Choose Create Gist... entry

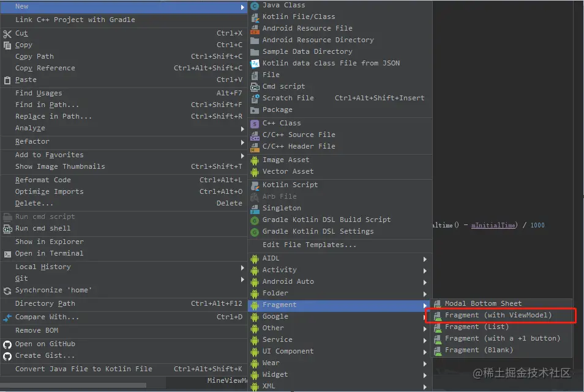tap(123, 355)
